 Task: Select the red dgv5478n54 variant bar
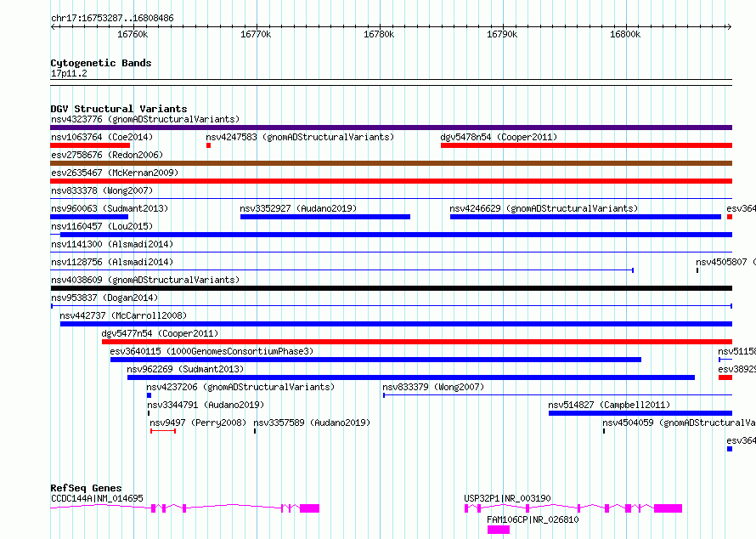586,145
